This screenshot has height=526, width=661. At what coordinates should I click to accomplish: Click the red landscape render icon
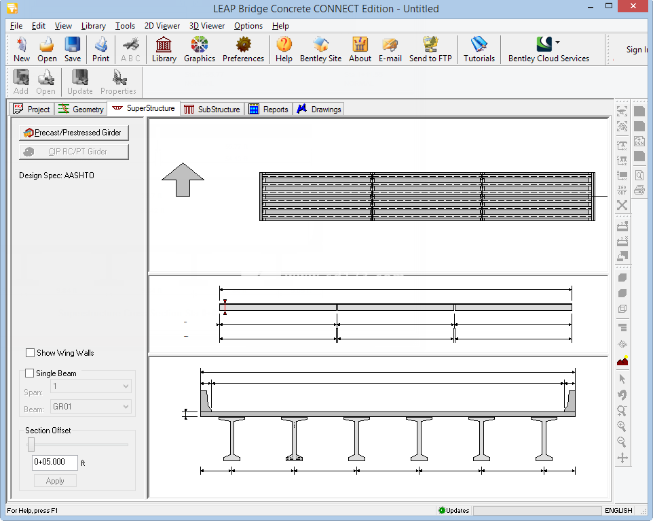[622, 361]
